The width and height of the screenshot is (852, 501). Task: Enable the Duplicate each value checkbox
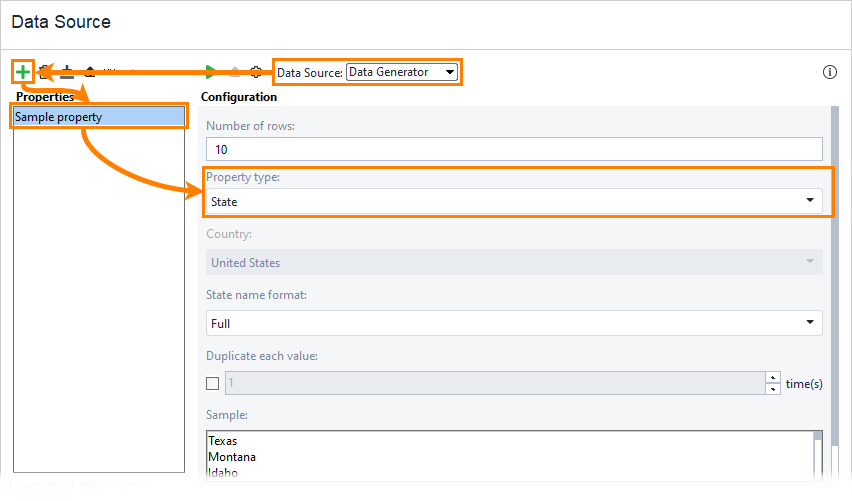[212, 383]
